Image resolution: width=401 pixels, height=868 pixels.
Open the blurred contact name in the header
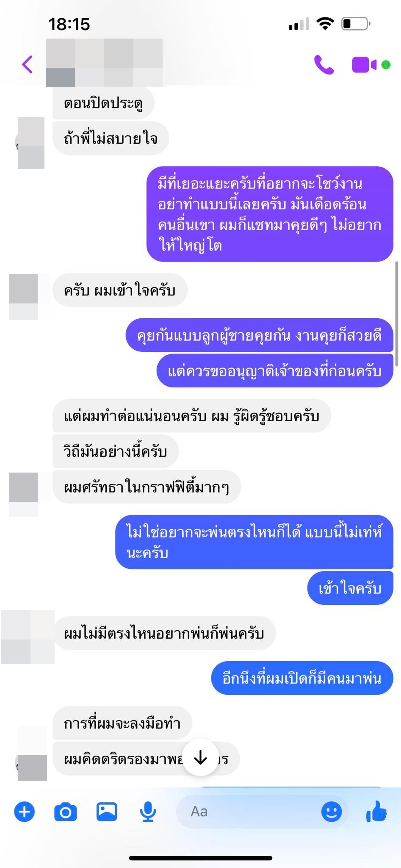[x=104, y=63]
